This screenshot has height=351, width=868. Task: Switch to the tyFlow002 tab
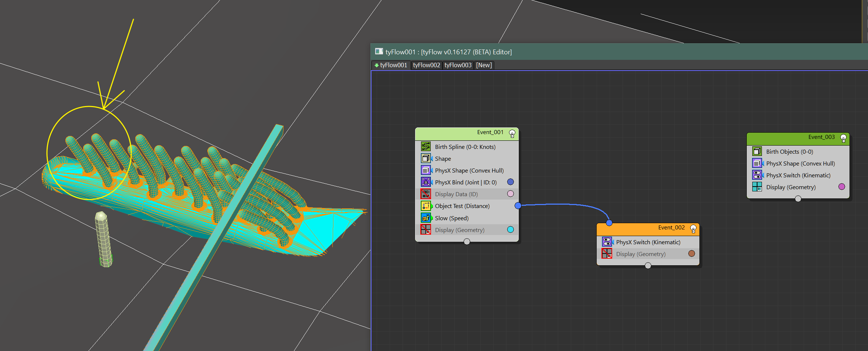coord(426,65)
